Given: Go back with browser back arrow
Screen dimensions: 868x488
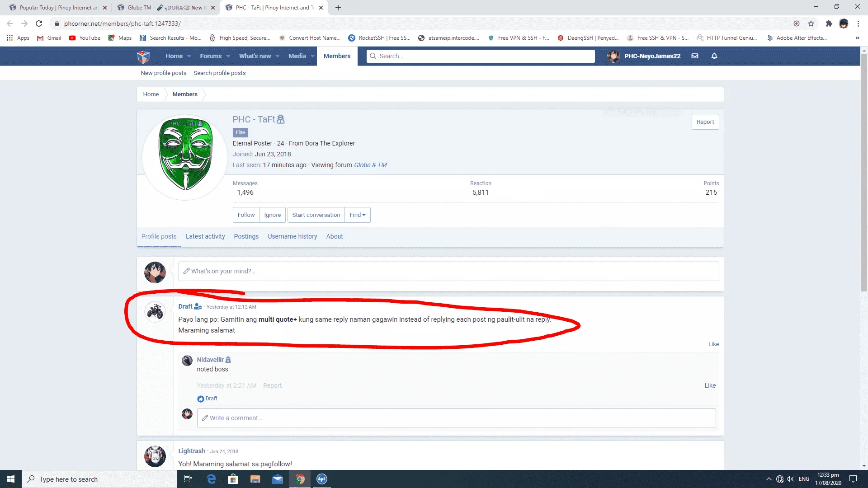Looking at the screenshot, I should (x=10, y=23).
